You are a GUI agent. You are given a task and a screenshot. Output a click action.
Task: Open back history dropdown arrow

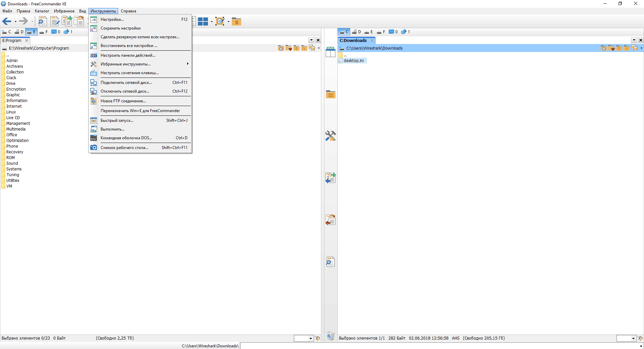pos(15,22)
